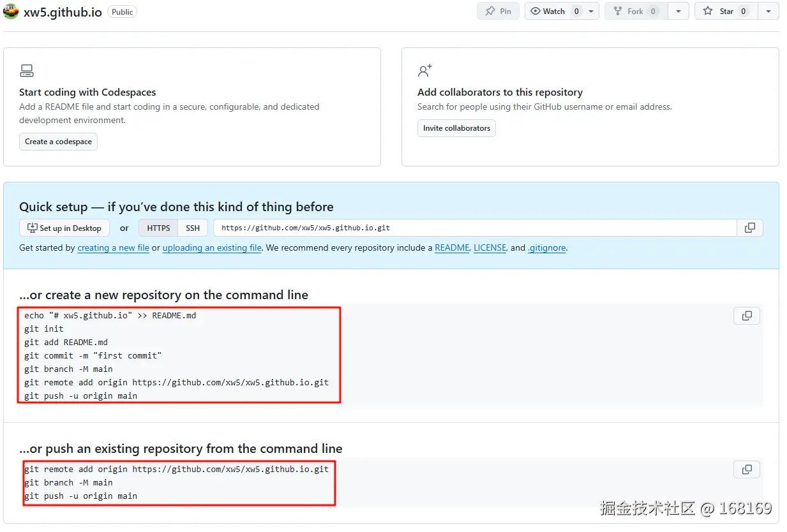Star the repository
The width and height of the screenshot is (787, 532).
[726, 11]
